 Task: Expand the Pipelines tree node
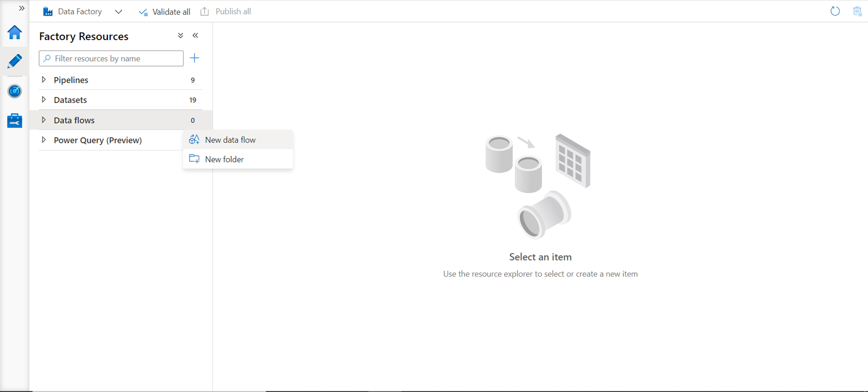[x=44, y=80]
